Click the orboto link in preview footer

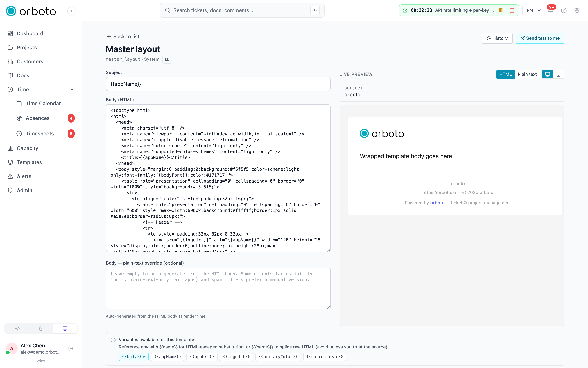click(x=437, y=203)
